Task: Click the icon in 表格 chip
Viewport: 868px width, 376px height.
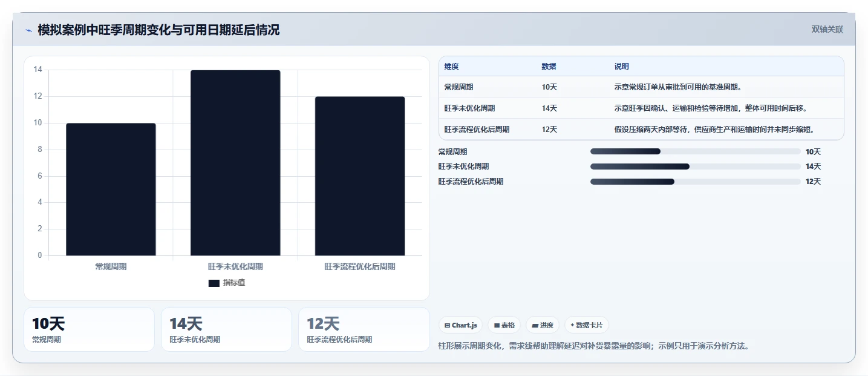Action: pos(497,326)
